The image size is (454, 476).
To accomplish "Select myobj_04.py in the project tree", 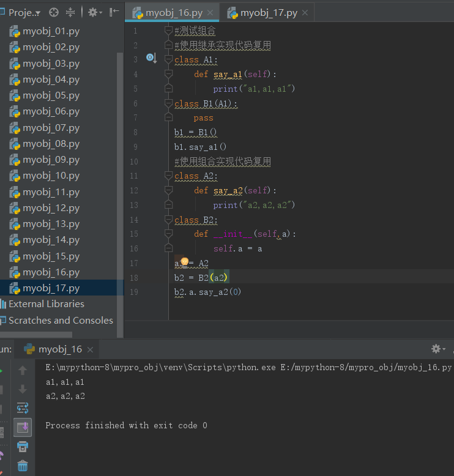I will tap(44, 80).
